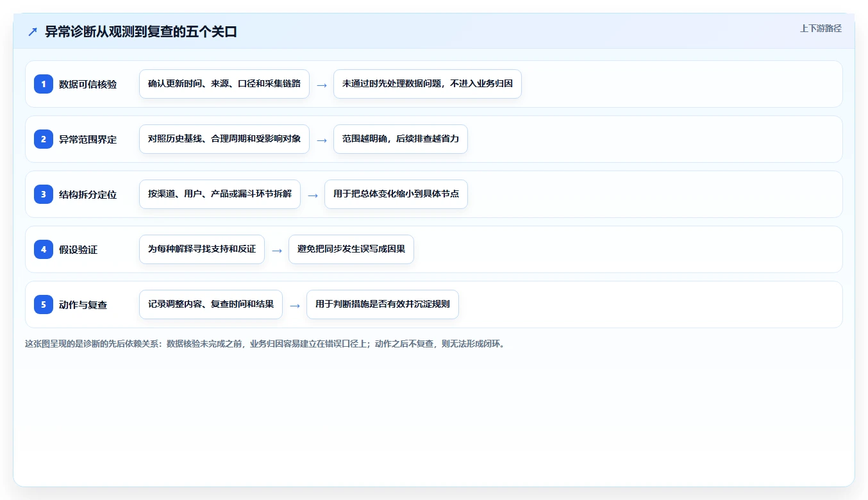This screenshot has height=500, width=868.
Task: Click the 记录调整内容、复查时间和结果 box
Action: pos(211,304)
